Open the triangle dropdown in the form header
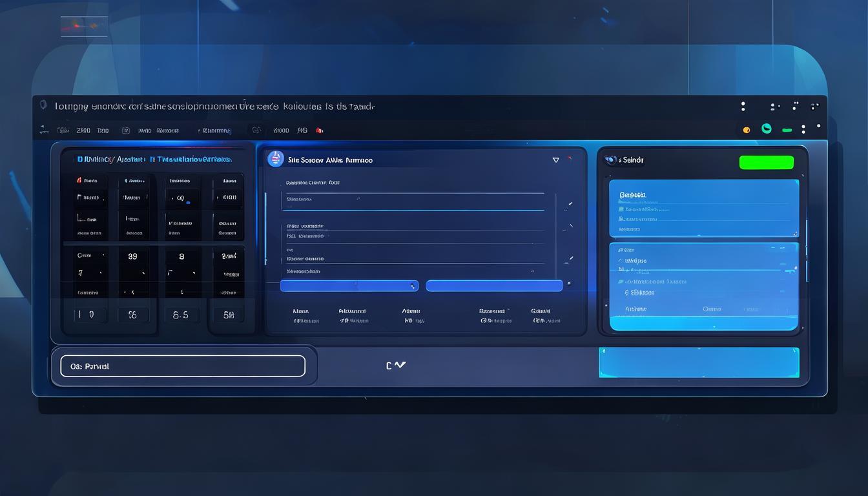868x496 pixels. tap(556, 160)
